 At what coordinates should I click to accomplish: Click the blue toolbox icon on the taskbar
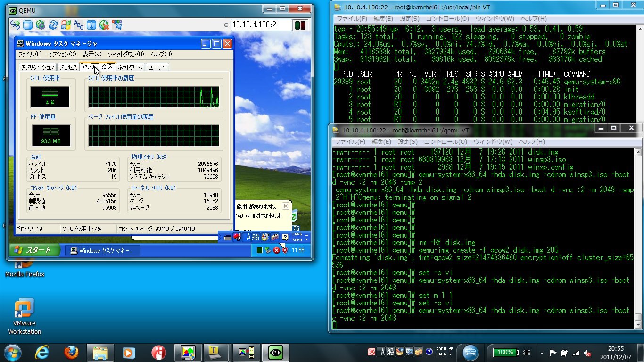pyautogui.click(x=470, y=352)
